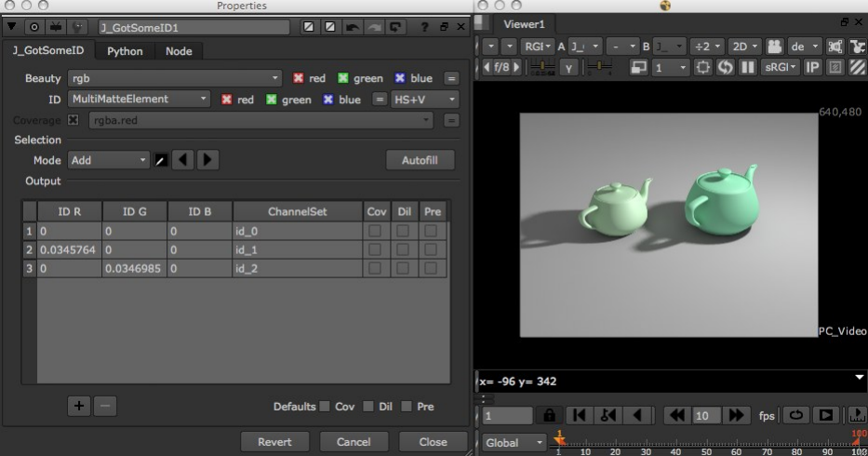
Task: Pause viewer updates with the pause icon
Action: (x=746, y=68)
